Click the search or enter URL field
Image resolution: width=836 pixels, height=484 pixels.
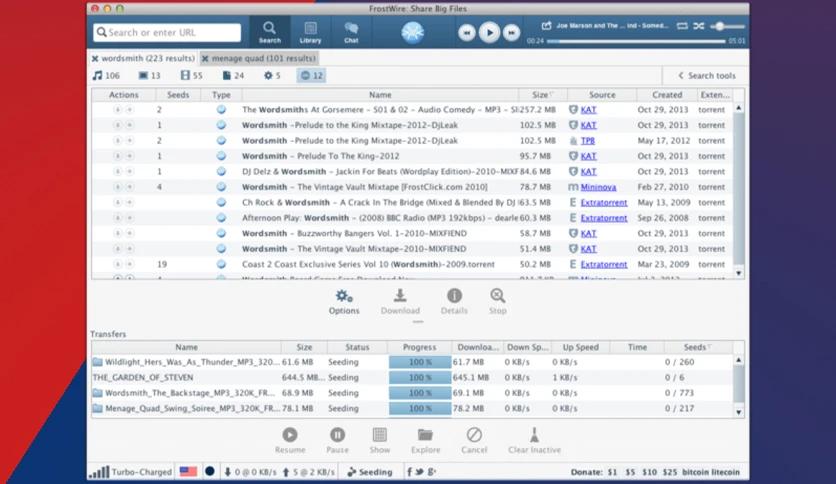tap(167, 33)
